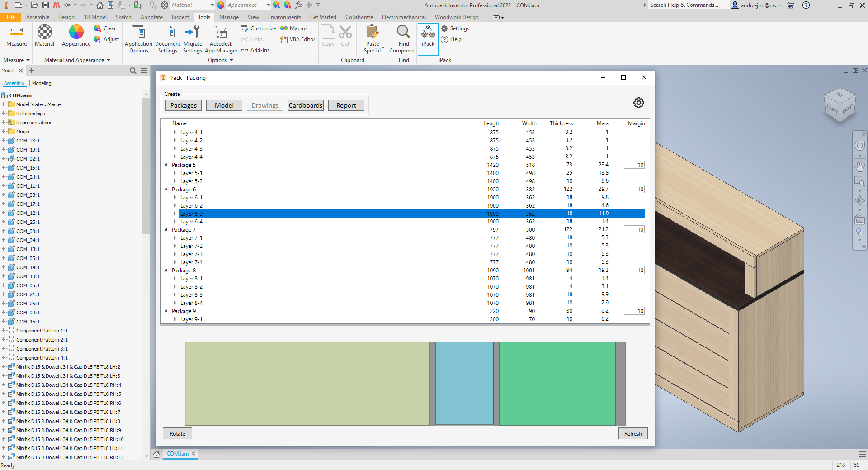Expand the COM_23:1 tree node
The height and width of the screenshot is (470, 868).
[x=4, y=141]
